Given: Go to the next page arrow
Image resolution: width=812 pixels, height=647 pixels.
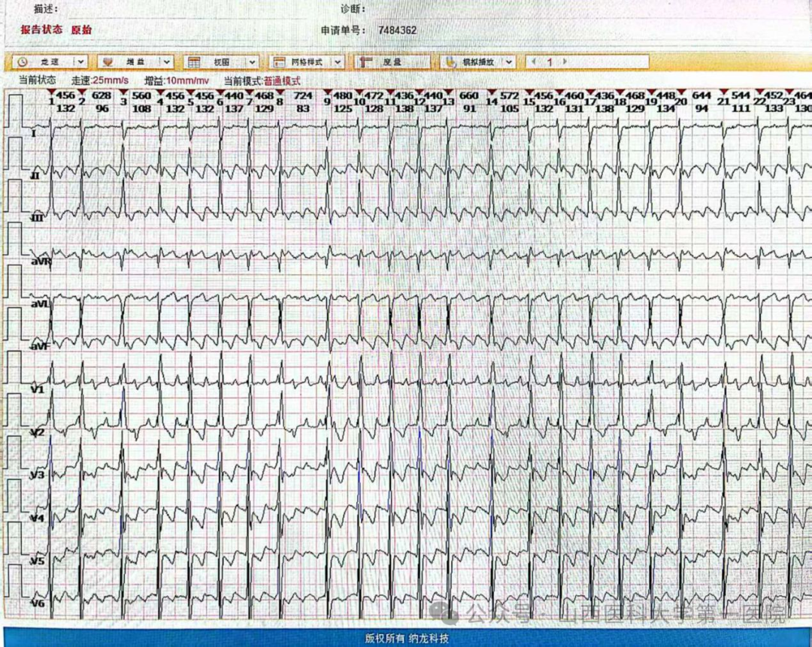Looking at the screenshot, I should [565, 62].
